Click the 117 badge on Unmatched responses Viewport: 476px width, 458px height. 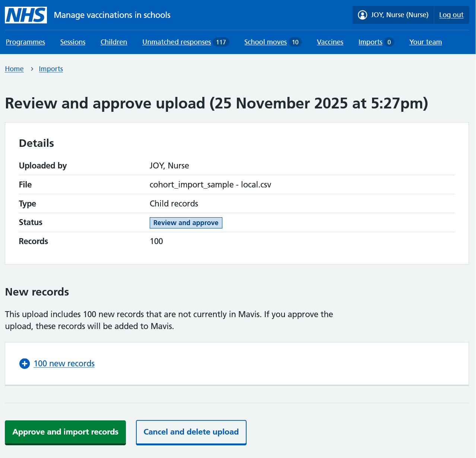click(222, 42)
